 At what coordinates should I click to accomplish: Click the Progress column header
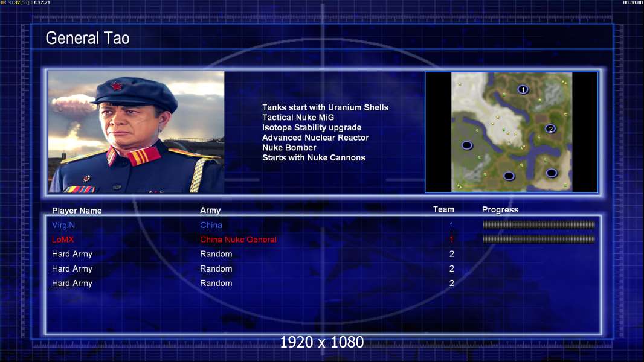[x=500, y=209]
